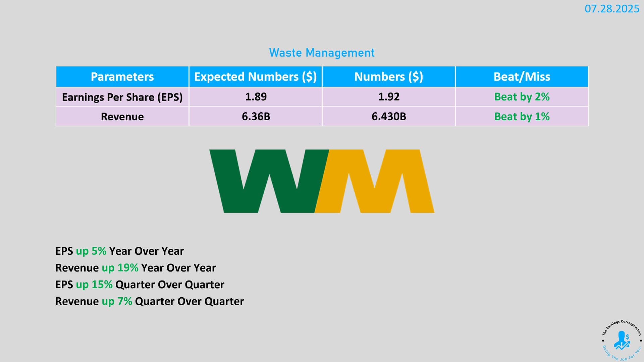Click the Earnings Per Share (EPS) cell
The image size is (644, 362).
pyautogui.click(x=122, y=97)
